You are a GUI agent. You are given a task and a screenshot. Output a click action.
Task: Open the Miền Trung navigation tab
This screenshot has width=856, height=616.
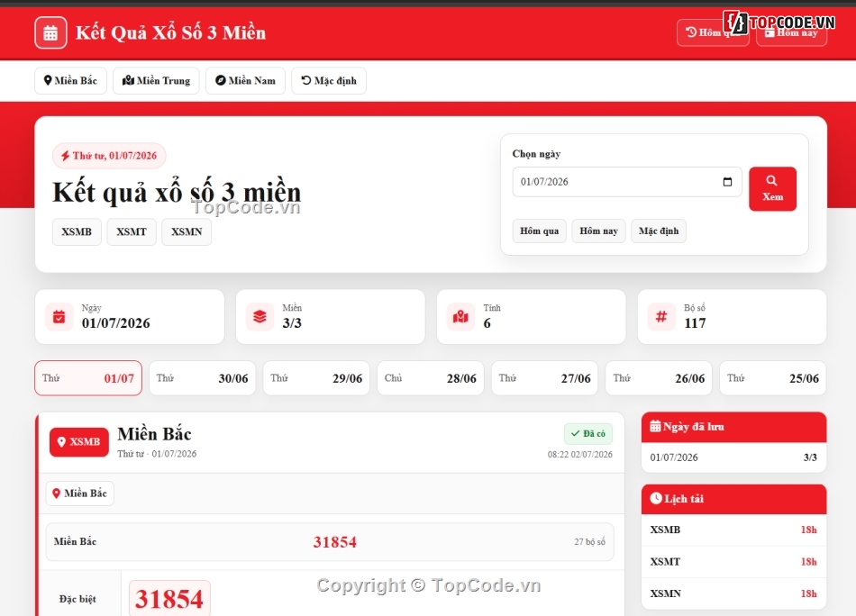[156, 81]
